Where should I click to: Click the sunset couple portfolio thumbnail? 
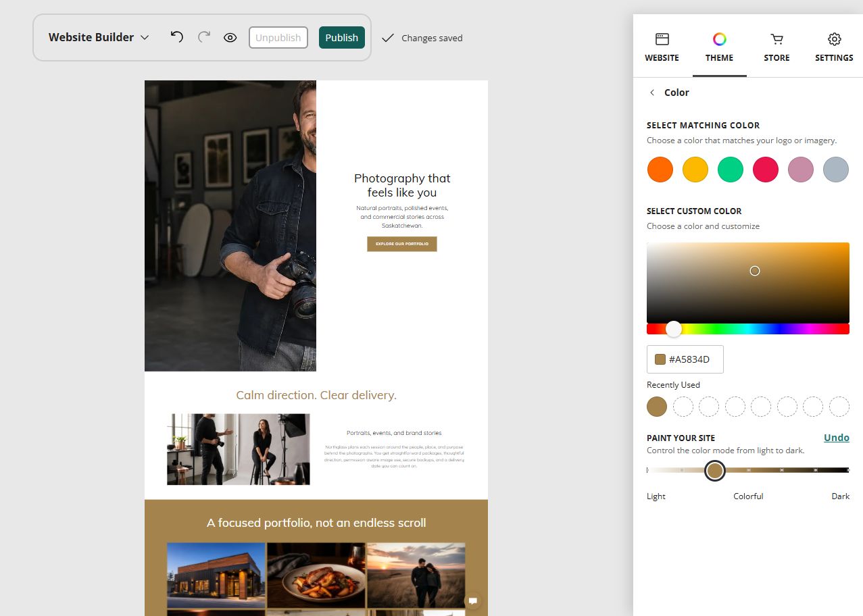pos(416,575)
